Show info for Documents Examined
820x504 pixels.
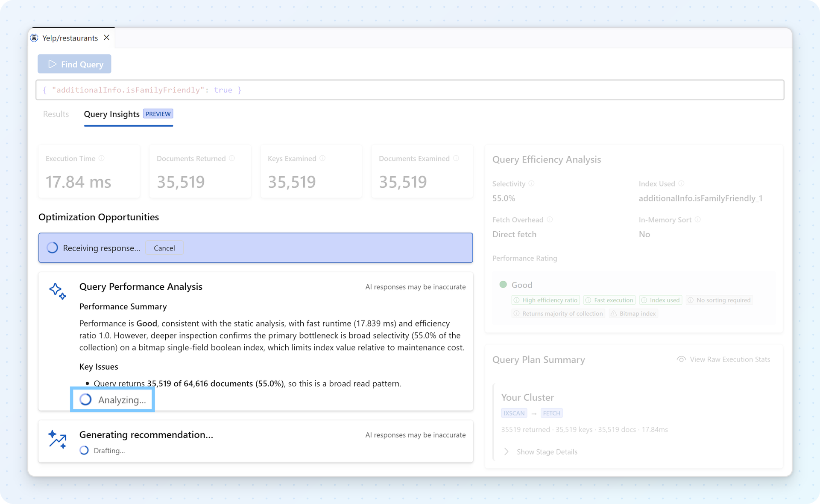pyautogui.click(x=456, y=158)
